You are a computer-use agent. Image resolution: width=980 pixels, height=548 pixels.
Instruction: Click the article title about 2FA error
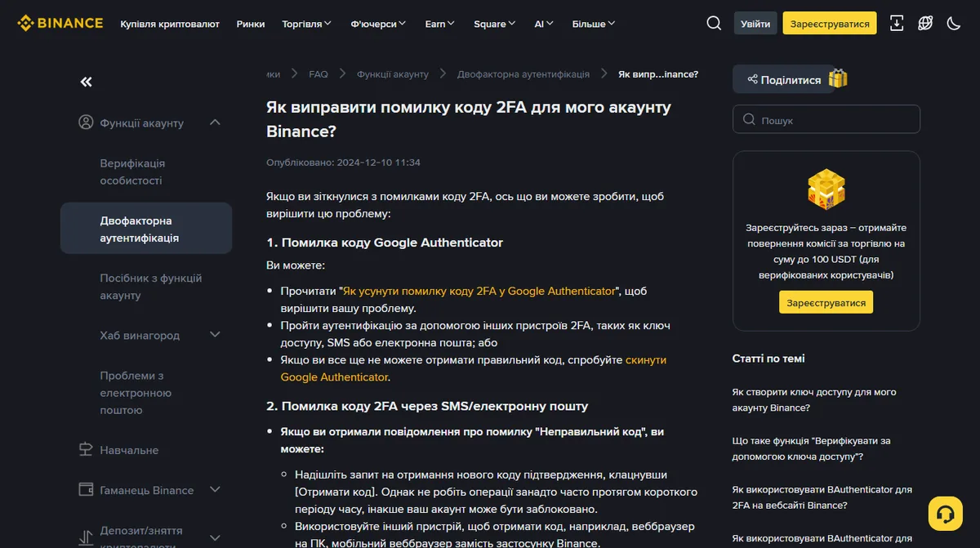tap(469, 119)
